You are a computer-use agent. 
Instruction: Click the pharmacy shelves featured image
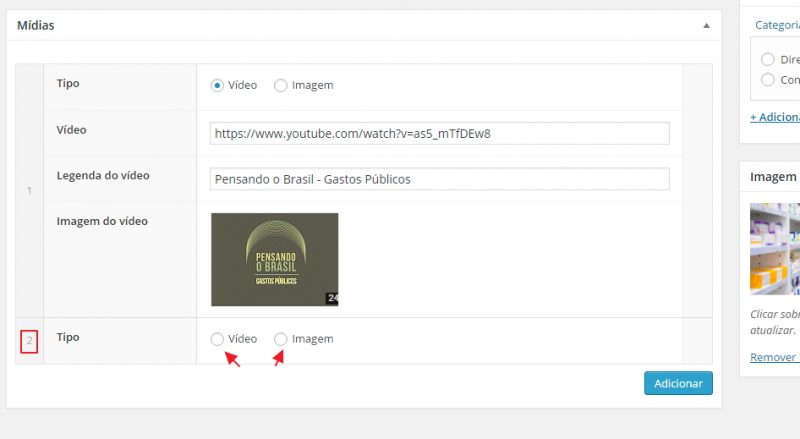pos(775,248)
